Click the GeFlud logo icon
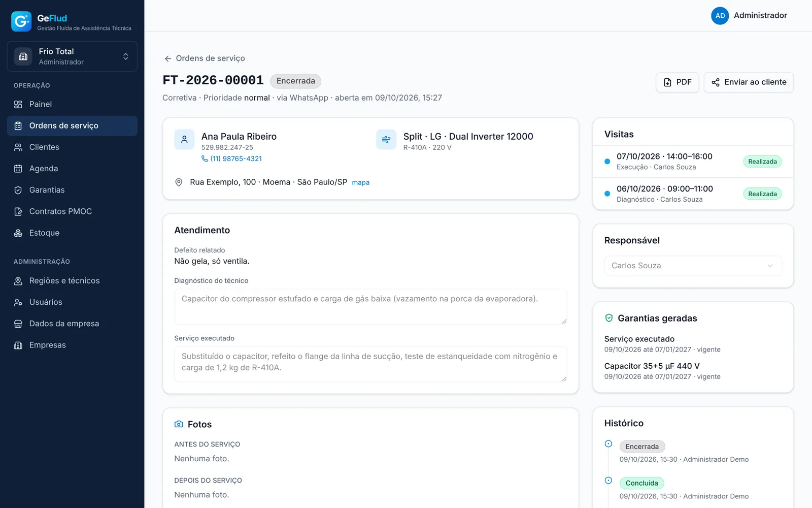This screenshot has width=812, height=508. click(21, 21)
